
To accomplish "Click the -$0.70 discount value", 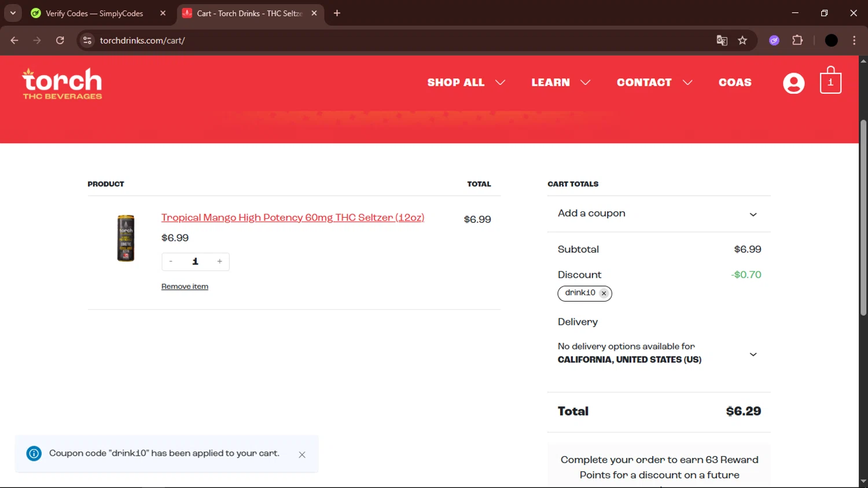I will click(746, 275).
